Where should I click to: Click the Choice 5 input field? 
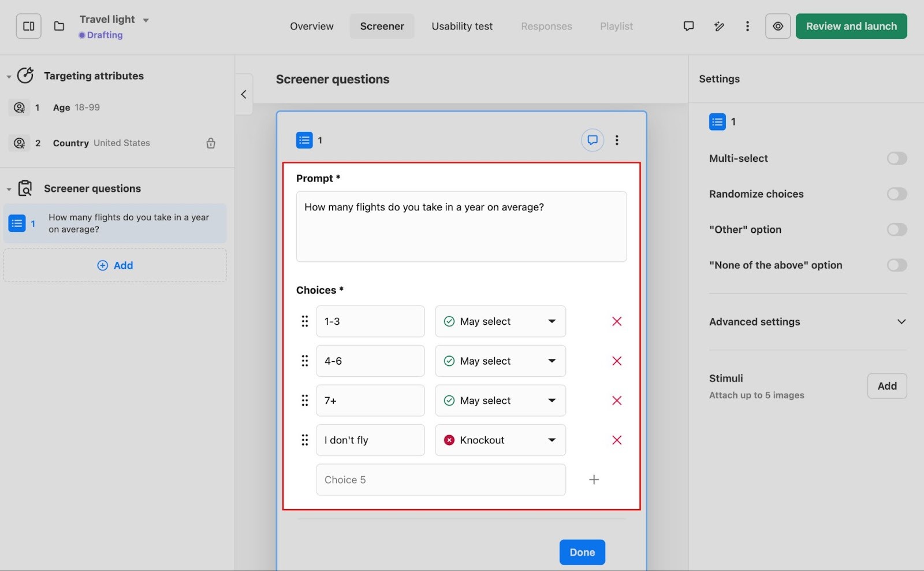click(x=441, y=480)
